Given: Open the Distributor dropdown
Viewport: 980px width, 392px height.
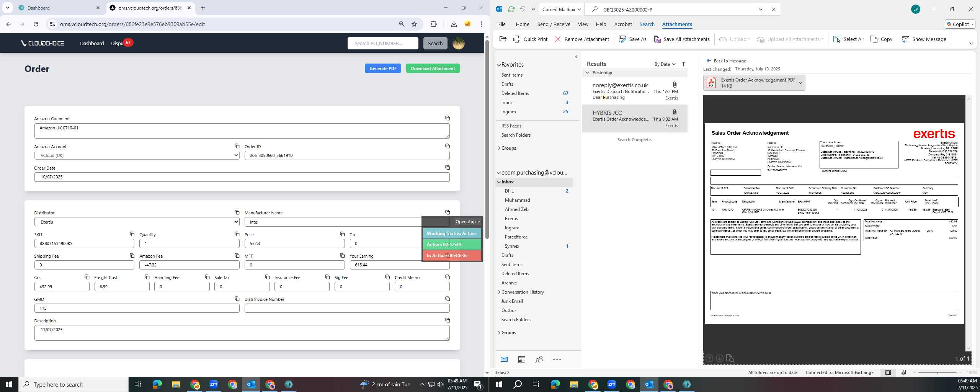Looking at the screenshot, I should pyautogui.click(x=137, y=222).
